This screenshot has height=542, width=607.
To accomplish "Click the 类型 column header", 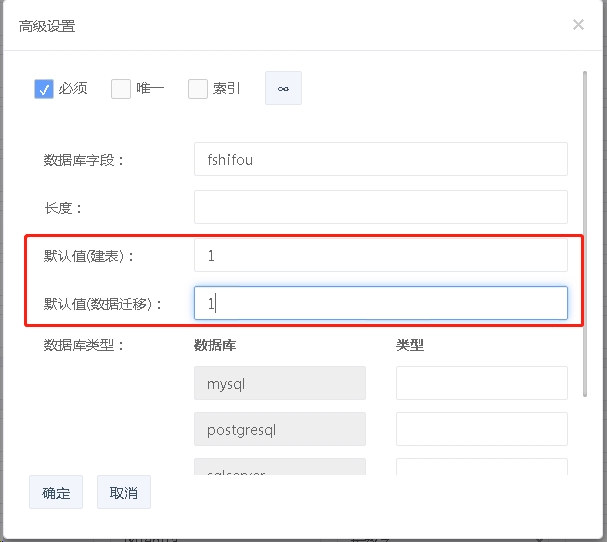I will point(410,345).
